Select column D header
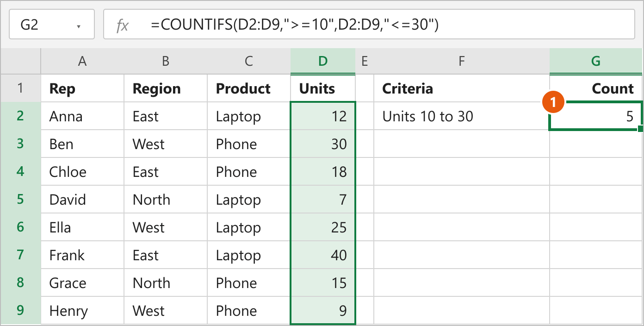 coord(323,61)
